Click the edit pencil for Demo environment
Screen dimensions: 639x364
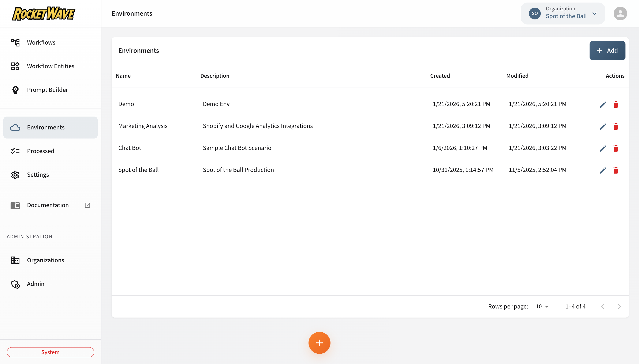603,104
